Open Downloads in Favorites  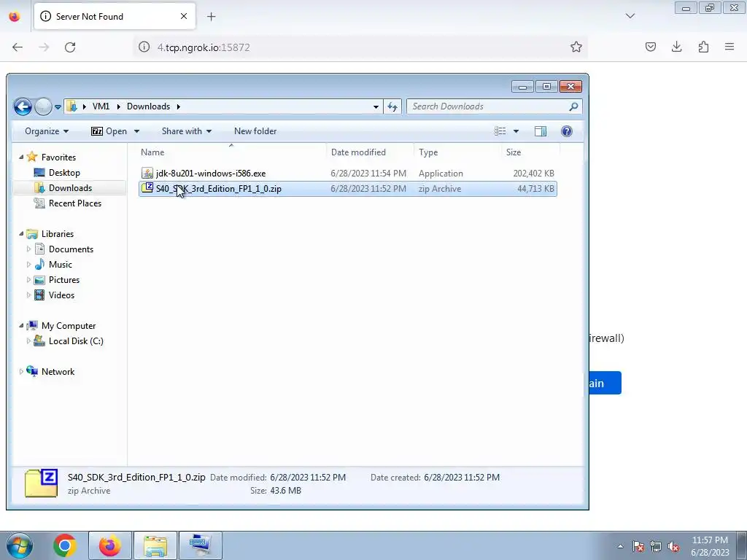tap(70, 187)
